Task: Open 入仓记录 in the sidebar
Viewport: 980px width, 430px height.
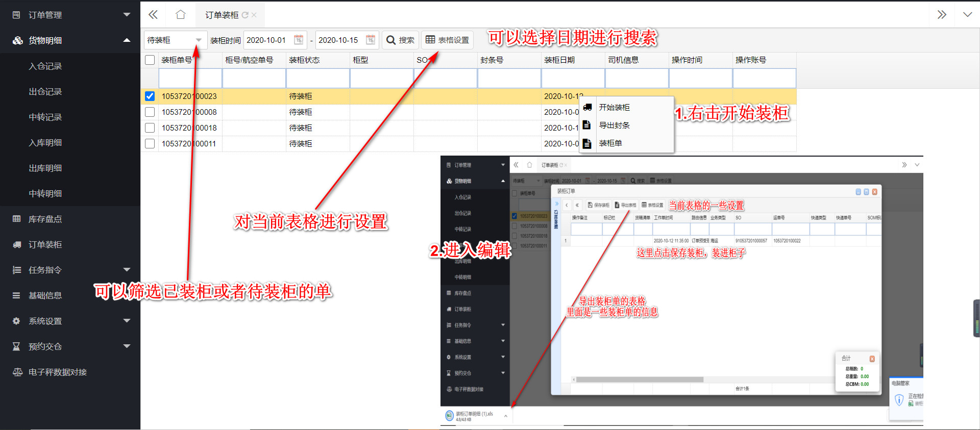Action: [45, 66]
